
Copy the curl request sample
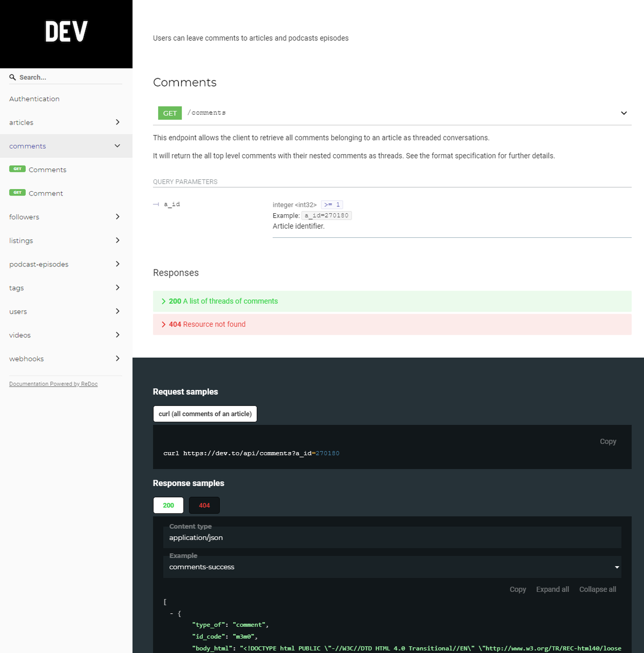click(x=608, y=441)
